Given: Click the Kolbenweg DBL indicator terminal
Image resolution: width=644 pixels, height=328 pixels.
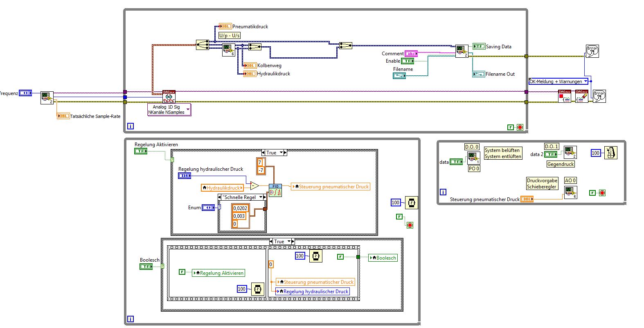Looking at the screenshot, I should pyautogui.click(x=250, y=66).
